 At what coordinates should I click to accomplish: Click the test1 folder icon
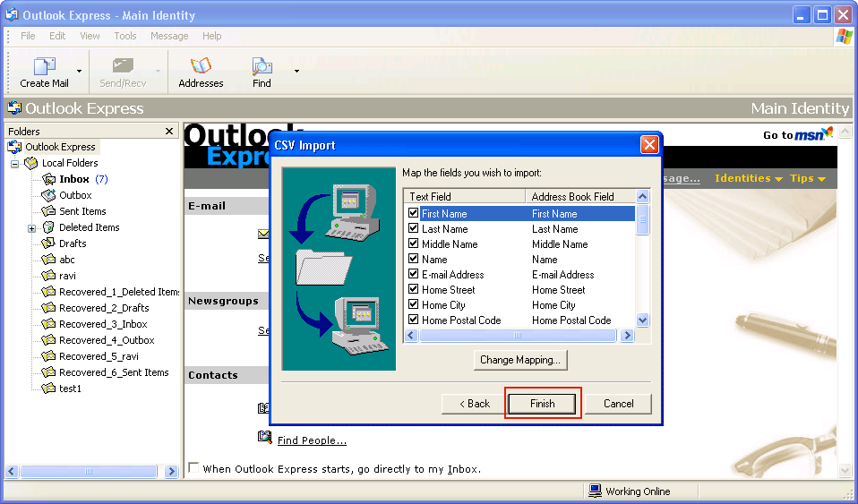(x=48, y=389)
